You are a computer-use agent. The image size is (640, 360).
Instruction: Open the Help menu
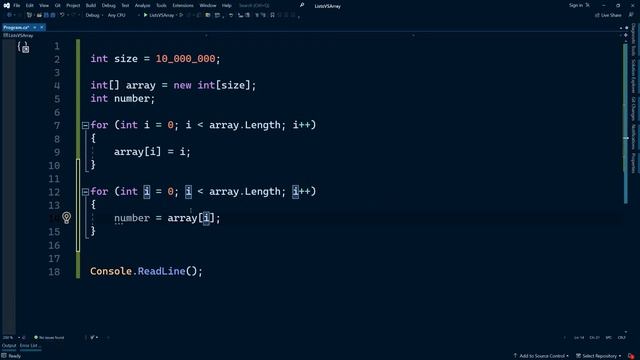[x=227, y=6]
